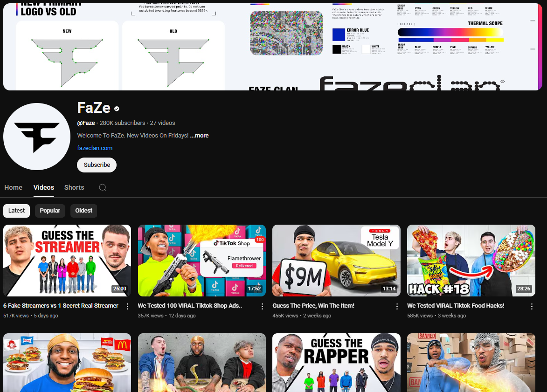This screenshot has width=547, height=392.
Task: Switch to the Home tab
Action: coord(14,187)
